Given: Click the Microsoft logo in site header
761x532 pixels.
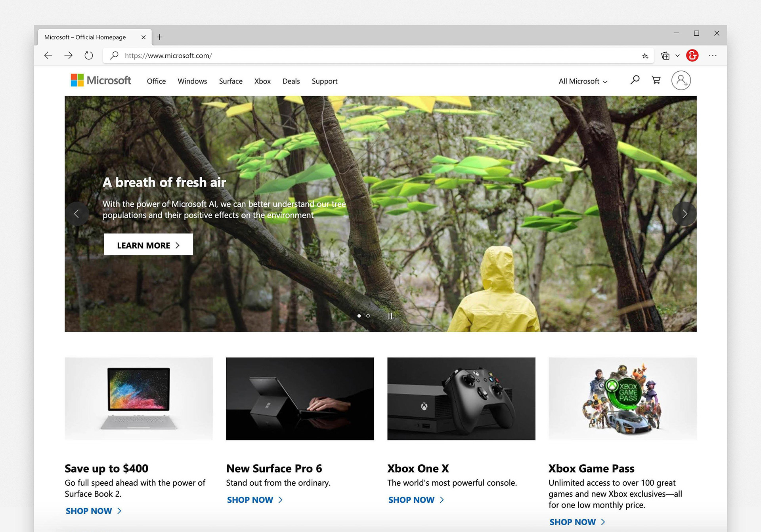Looking at the screenshot, I should 101,80.
